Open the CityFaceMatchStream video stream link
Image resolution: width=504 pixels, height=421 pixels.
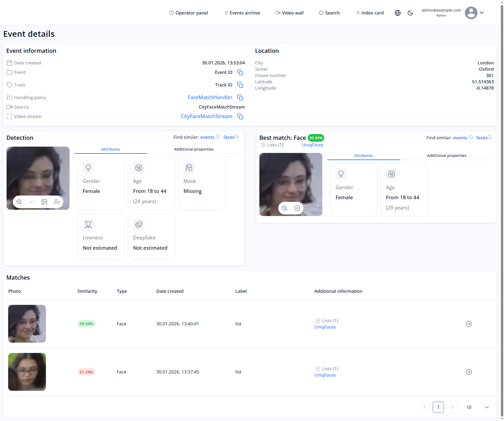(x=206, y=116)
